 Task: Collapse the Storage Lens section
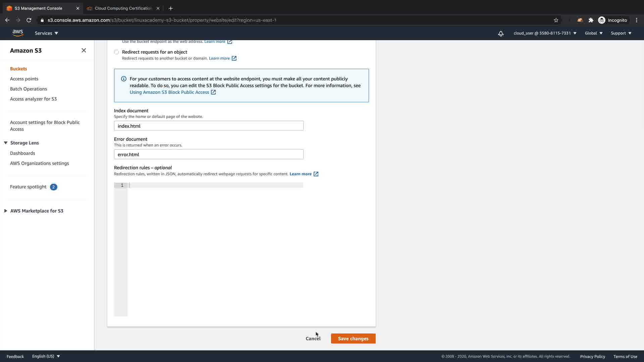click(x=6, y=143)
